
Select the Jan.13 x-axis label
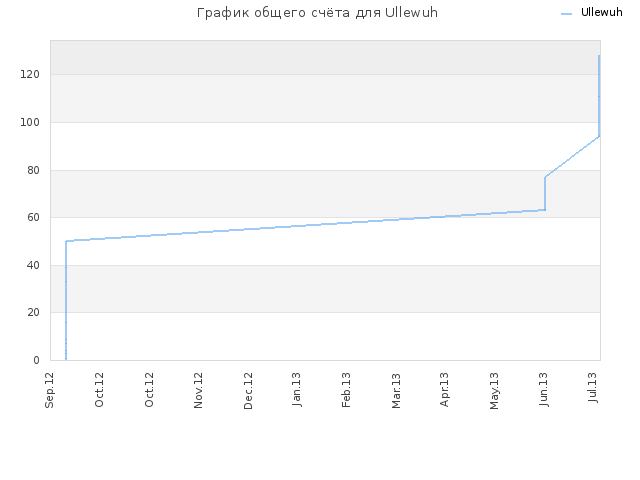pyautogui.click(x=297, y=389)
